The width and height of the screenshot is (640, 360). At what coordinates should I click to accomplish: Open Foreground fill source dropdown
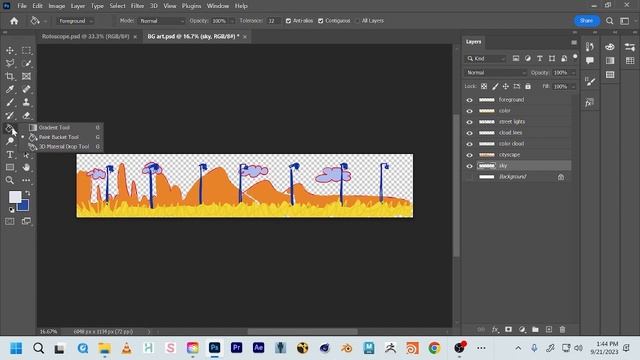click(x=76, y=21)
